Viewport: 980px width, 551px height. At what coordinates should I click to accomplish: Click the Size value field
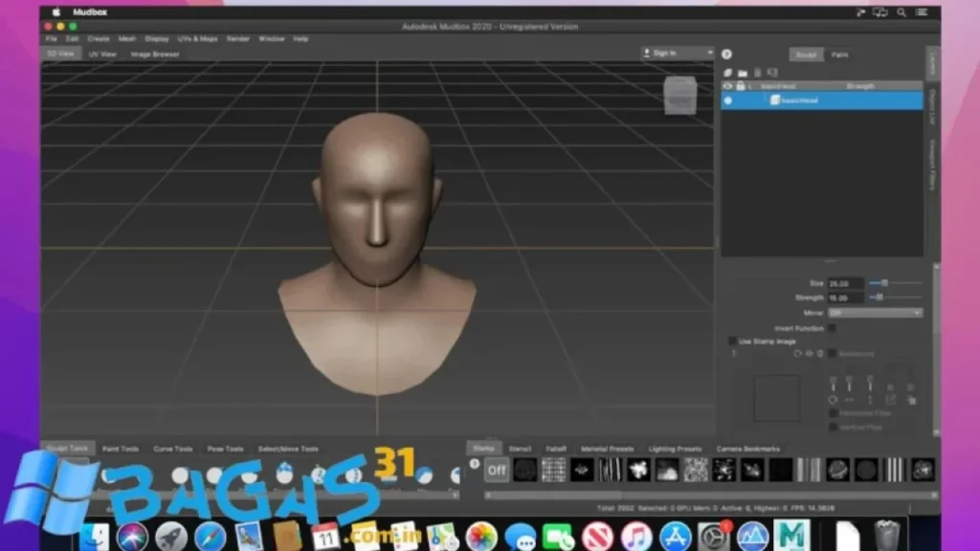(x=846, y=283)
